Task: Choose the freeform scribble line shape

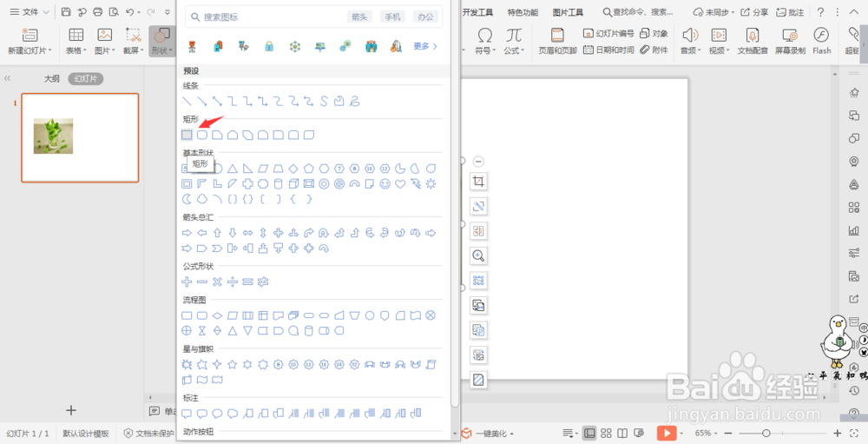Action: pyautogui.click(x=355, y=102)
